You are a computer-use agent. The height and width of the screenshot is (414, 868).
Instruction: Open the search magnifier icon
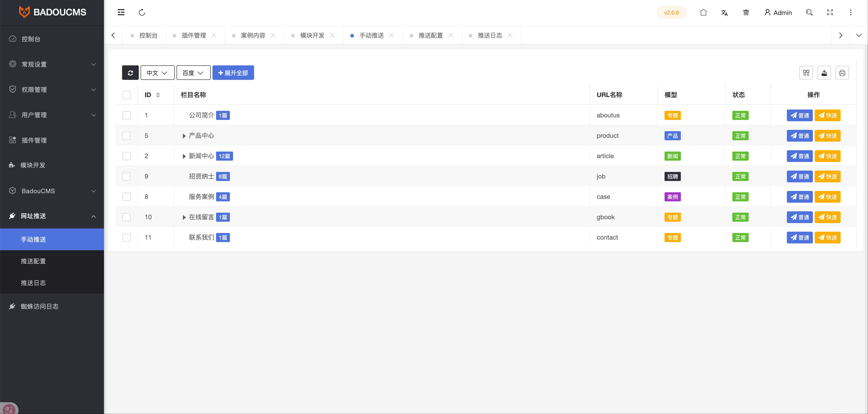pos(809,12)
